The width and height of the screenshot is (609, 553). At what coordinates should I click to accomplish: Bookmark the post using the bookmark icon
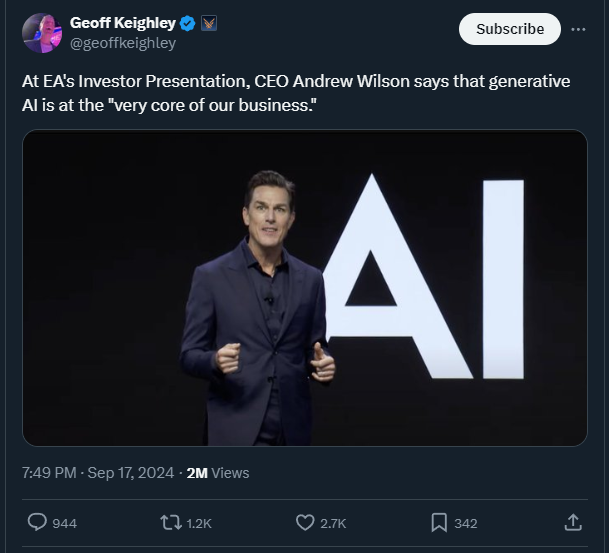438,522
